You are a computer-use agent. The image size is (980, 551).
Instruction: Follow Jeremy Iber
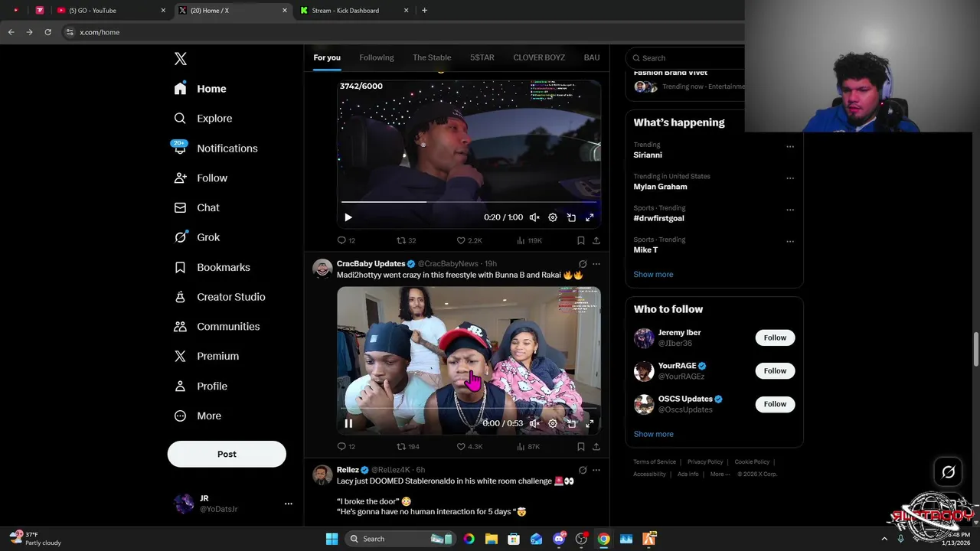[x=775, y=337]
